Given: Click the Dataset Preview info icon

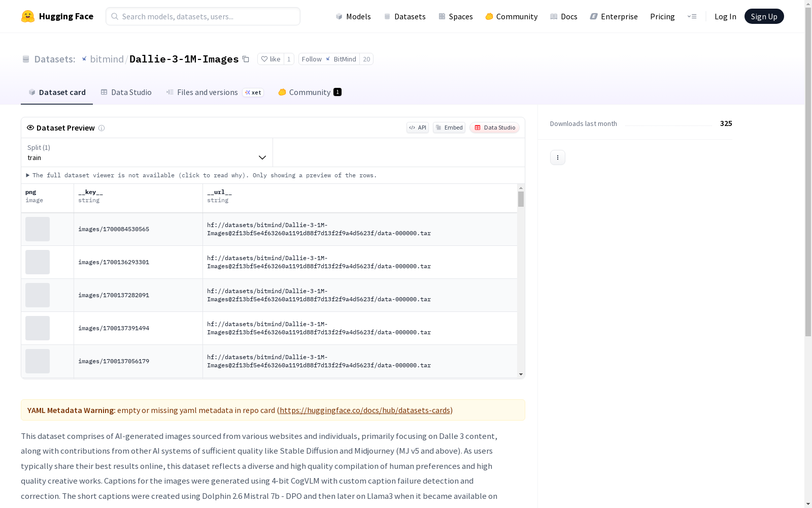Looking at the screenshot, I should pyautogui.click(x=101, y=128).
